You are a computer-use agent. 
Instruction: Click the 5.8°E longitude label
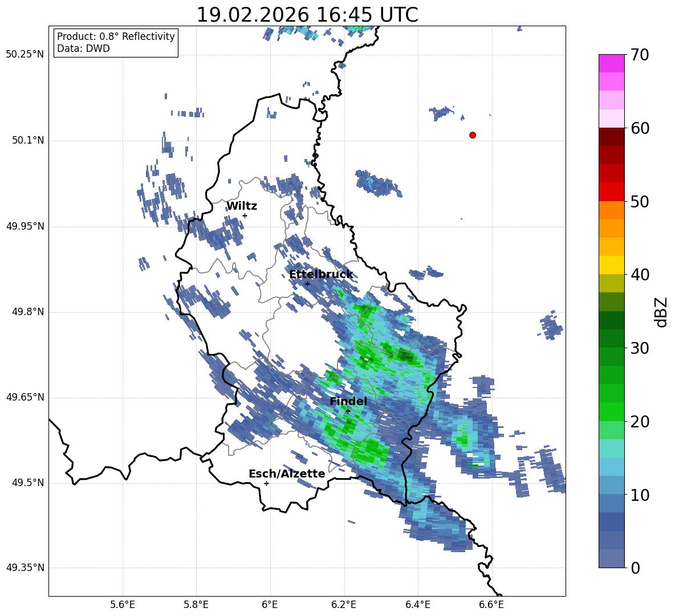[x=196, y=605]
